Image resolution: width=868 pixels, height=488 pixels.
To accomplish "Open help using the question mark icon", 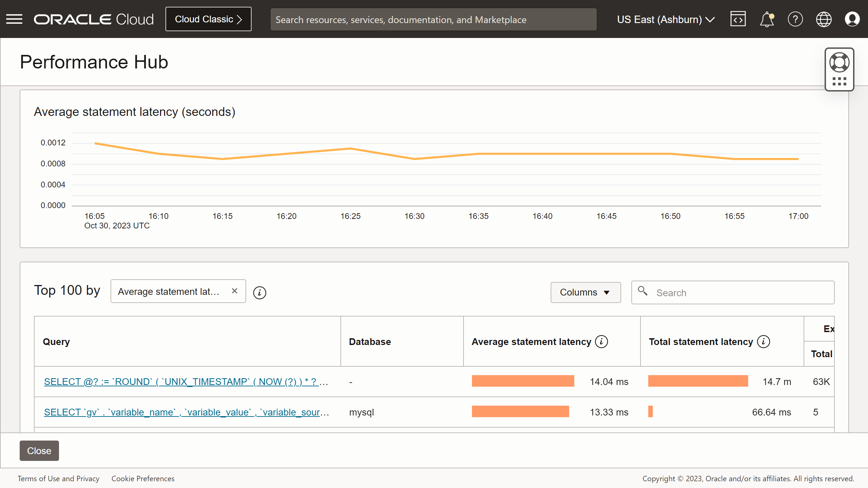I will [795, 19].
